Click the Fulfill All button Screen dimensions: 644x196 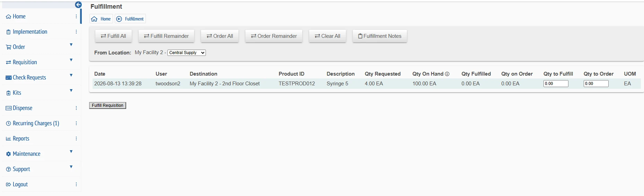[x=113, y=36]
